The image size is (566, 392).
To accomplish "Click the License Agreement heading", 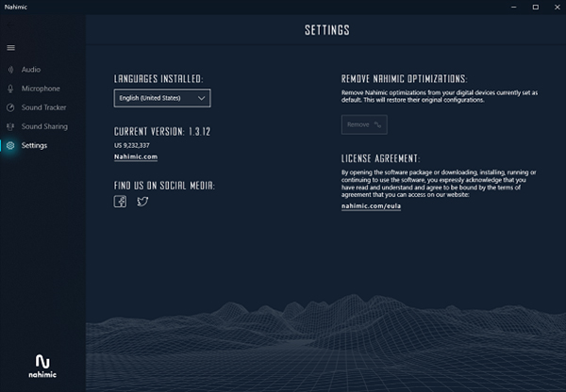I will point(380,158).
